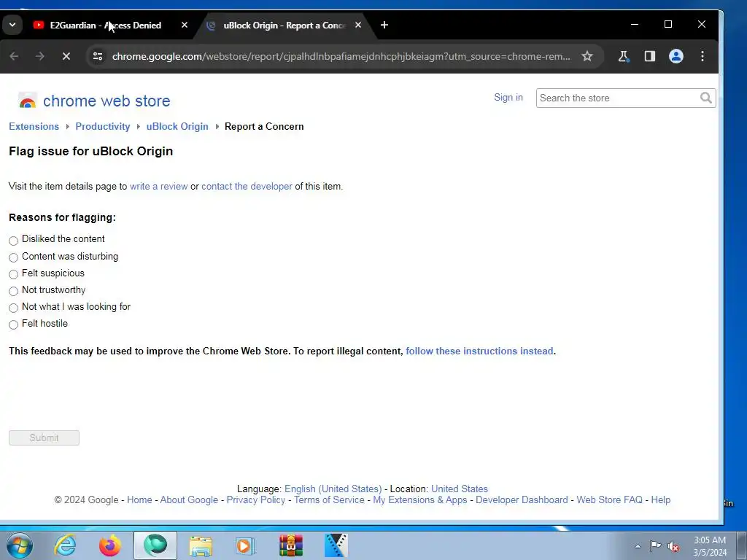The image size is (747, 560).
Task: Open the tab search dropdown arrow
Action: pos(12,25)
